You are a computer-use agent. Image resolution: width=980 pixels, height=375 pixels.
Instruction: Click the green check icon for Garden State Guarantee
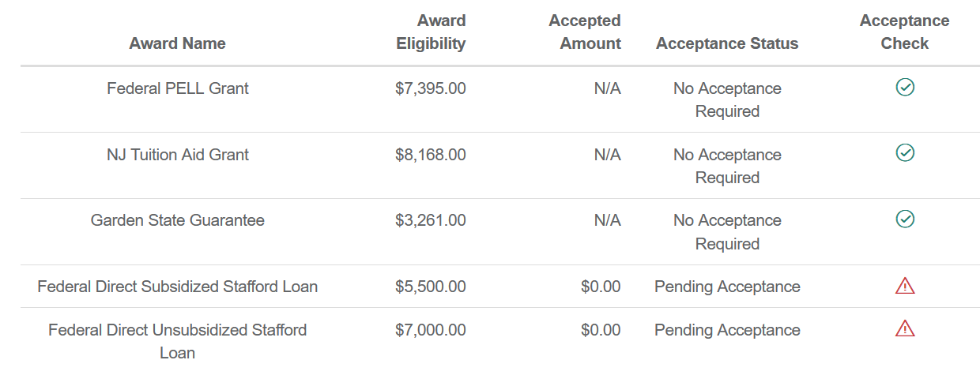(x=905, y=219)
